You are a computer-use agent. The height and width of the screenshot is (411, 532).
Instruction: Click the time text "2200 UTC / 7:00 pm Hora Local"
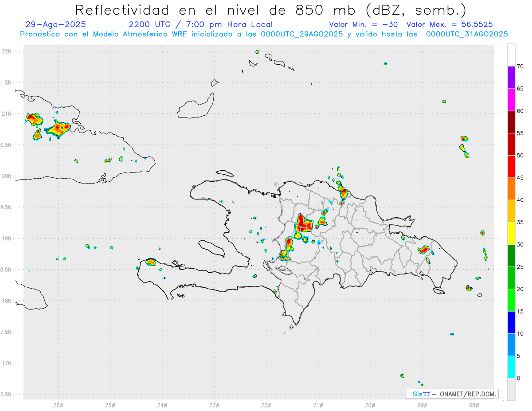(x=201, y=24)
